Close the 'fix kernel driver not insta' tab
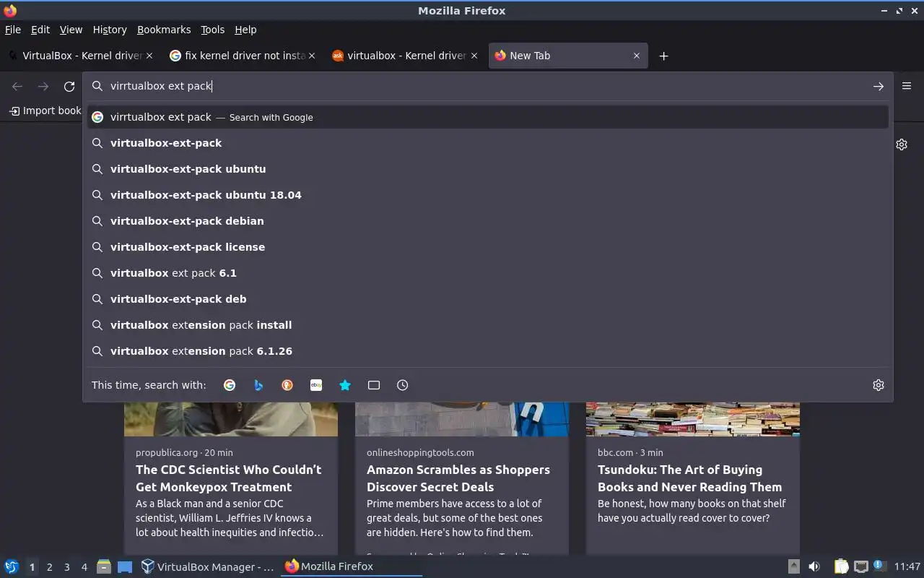924x578 pixels. pyautogui.click(x=312, y=56)
